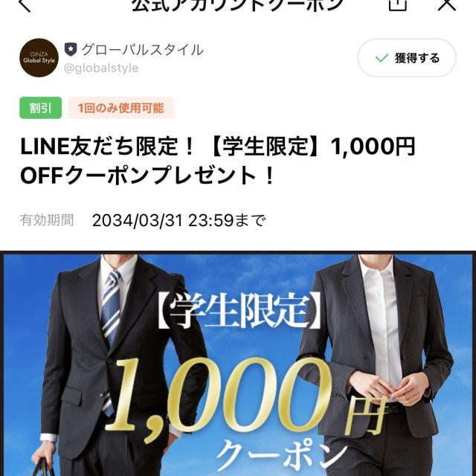Open the coupon banner image

click(238, 364)
